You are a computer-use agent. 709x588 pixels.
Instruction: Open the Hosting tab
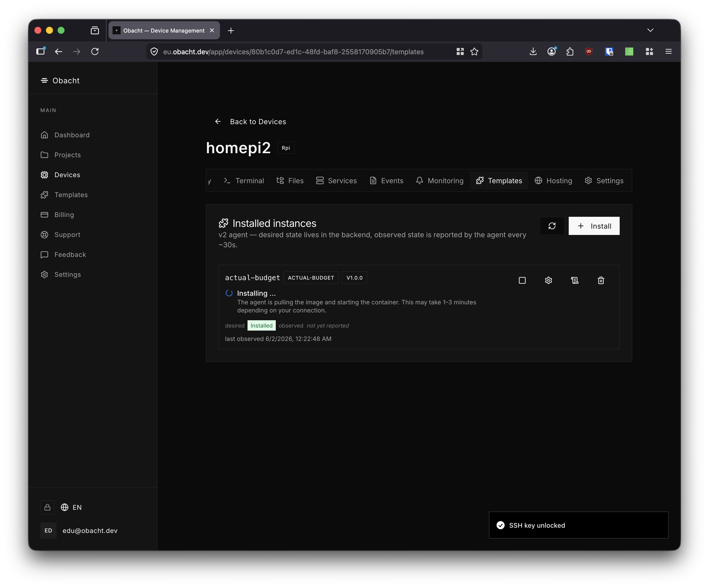(553, 181)
